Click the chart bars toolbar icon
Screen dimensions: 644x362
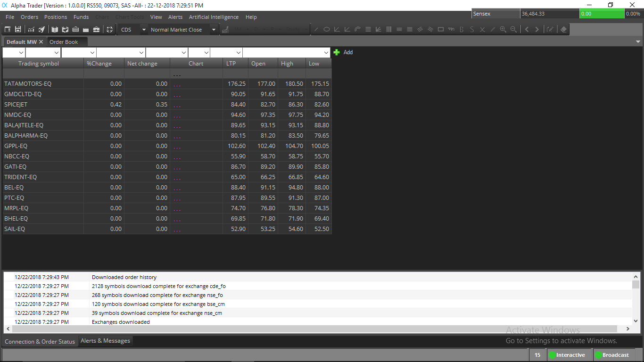click(x=31, y=29)
